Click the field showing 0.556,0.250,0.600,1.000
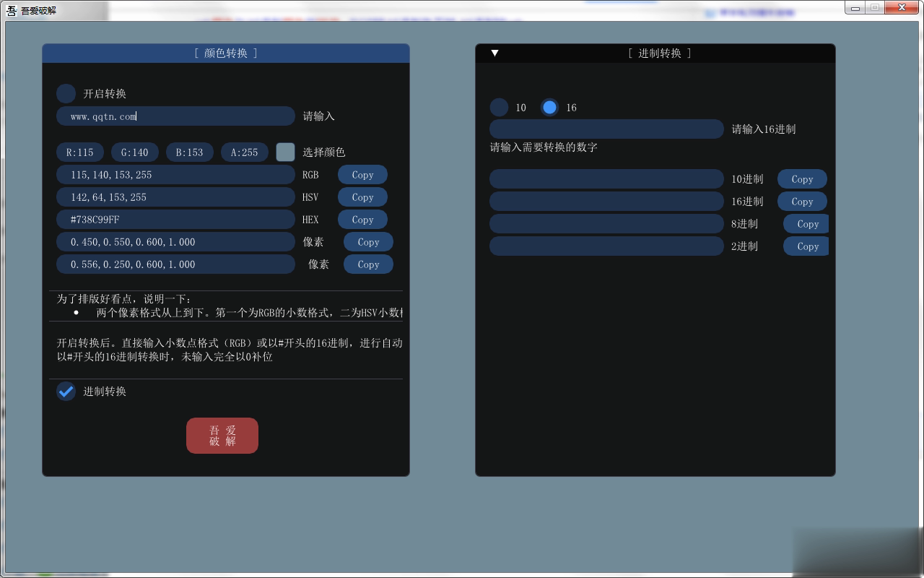 pos(175,264)
